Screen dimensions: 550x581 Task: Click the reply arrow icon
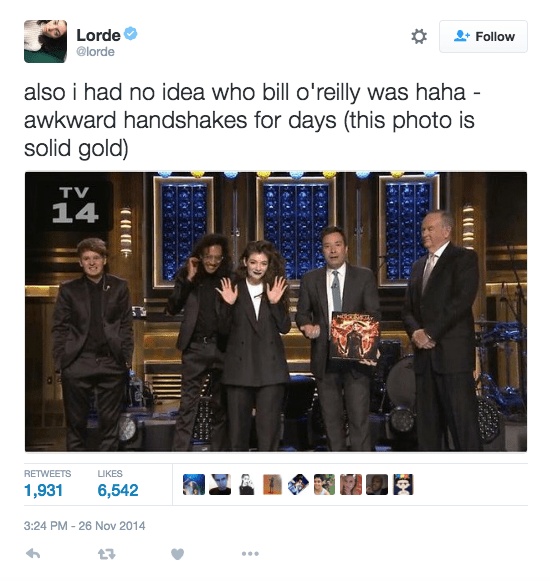coord(33,554)
